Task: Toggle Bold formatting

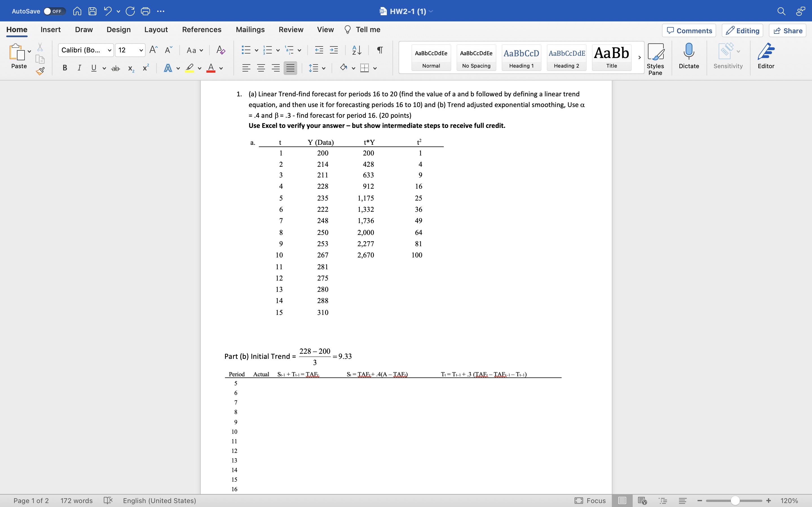Action: [x=65, y=68]
